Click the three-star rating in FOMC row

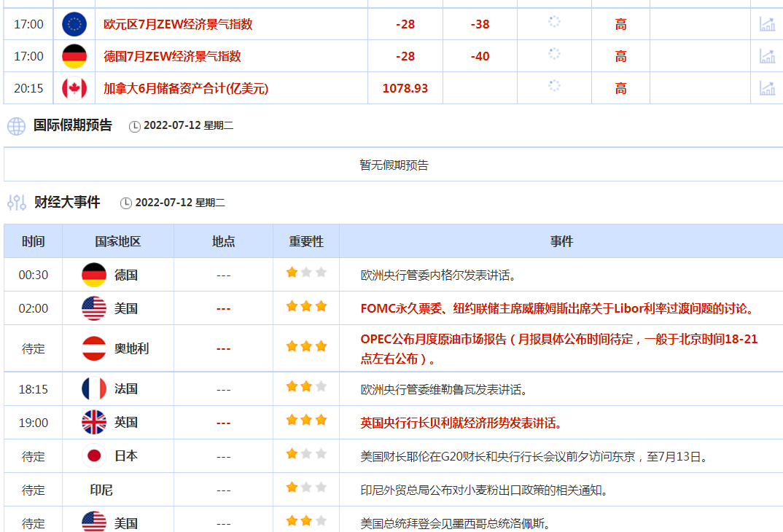click(x=306, y=307)
